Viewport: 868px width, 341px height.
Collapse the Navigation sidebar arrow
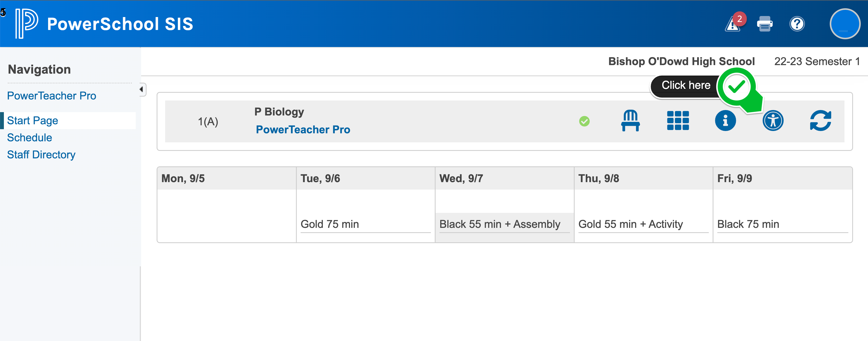pyautogui.click(x=142, y=90)
